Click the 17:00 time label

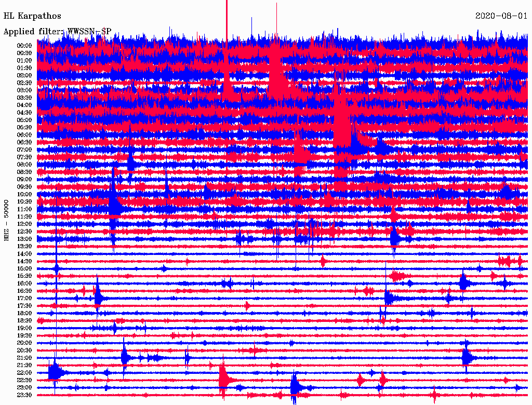coord(24,298)
